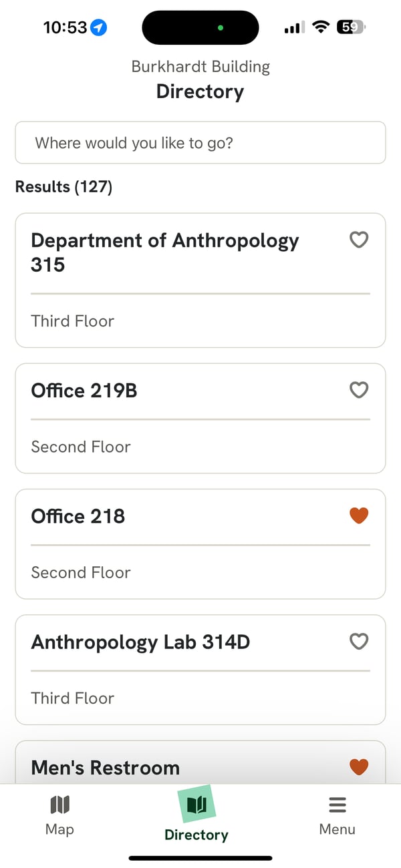Open the Map tab icon

[59, 805]
